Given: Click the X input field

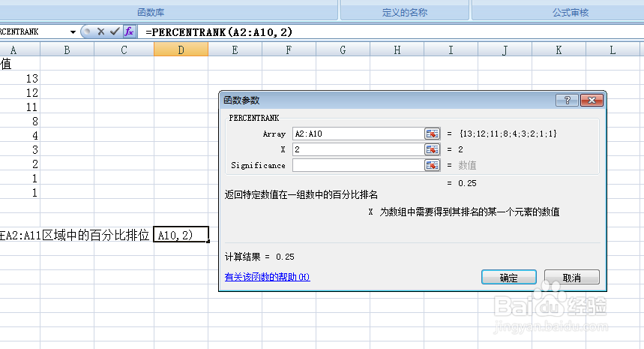Looking at the screenshot, I should pos(358,149).
